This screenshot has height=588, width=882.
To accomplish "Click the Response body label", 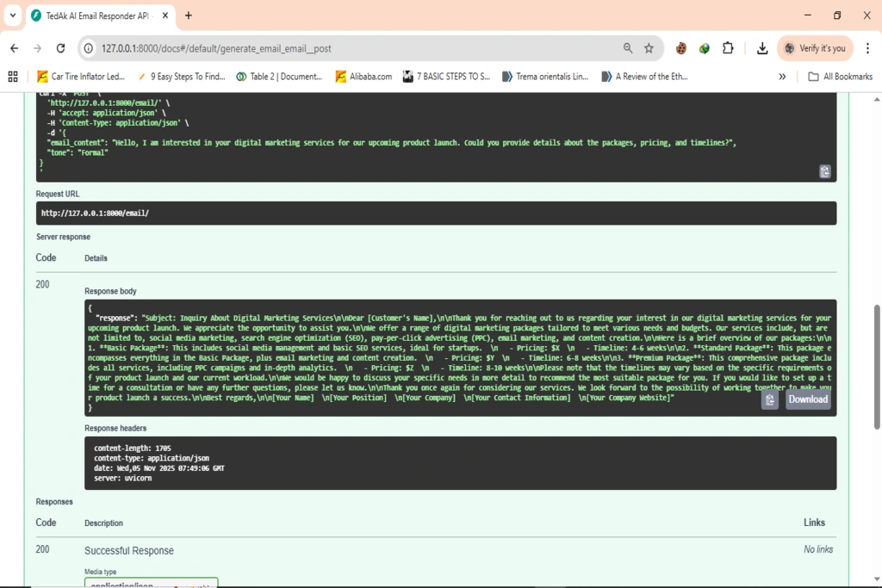I will pos(110,291).
